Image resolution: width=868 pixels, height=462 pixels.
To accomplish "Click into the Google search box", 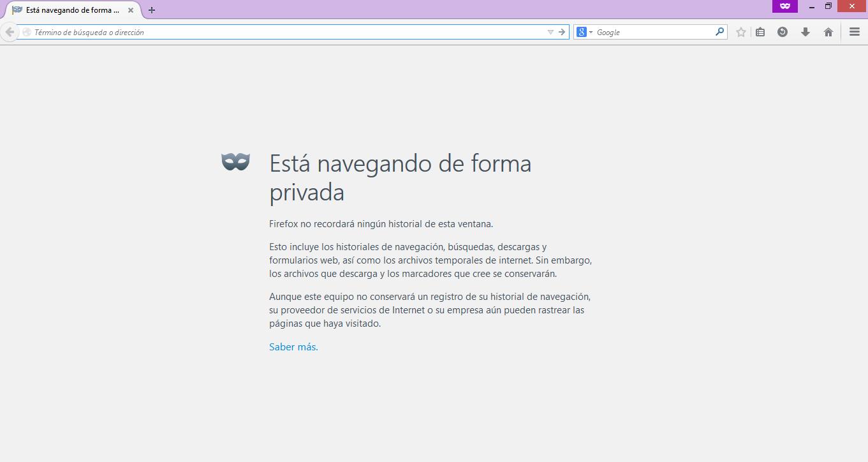I will tap(654, 32).
